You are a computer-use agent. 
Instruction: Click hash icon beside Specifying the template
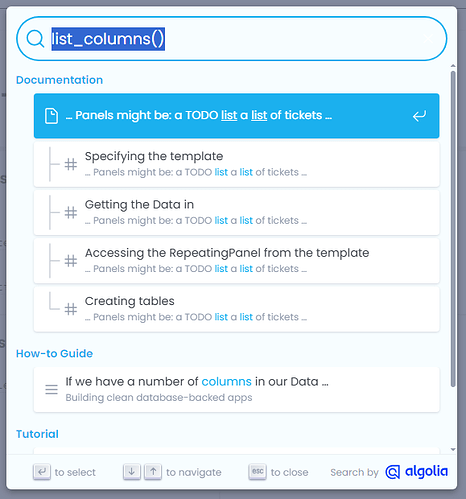71,164
